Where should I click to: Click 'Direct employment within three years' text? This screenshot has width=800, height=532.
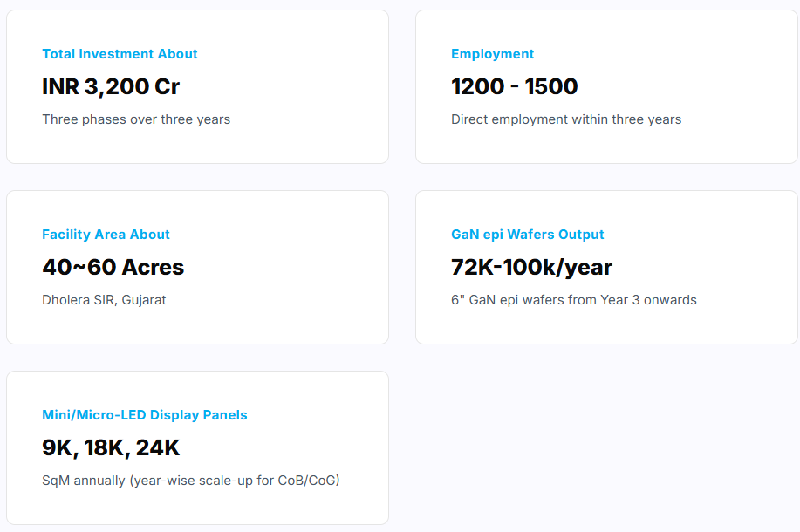566,119
